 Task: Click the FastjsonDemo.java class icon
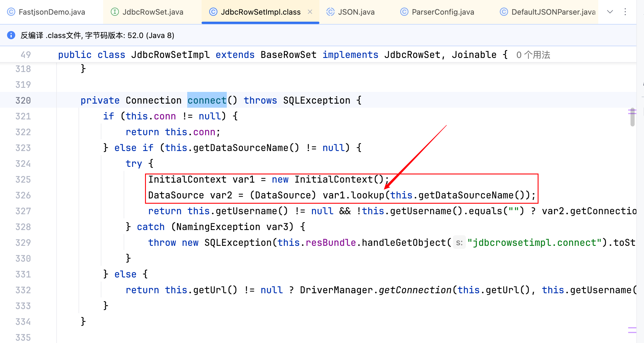[x=11, y=12]
